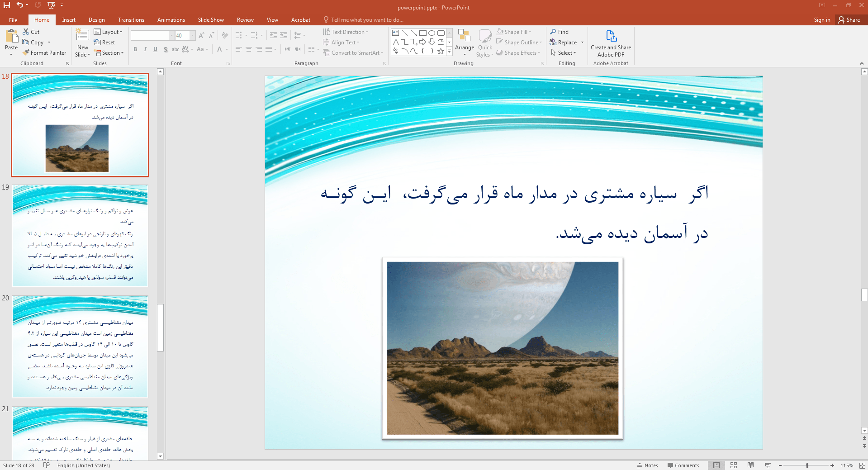Select slide 19 thumbnail
The height and width of the screenshot is (470, 868).
click(x=80, y=236)
